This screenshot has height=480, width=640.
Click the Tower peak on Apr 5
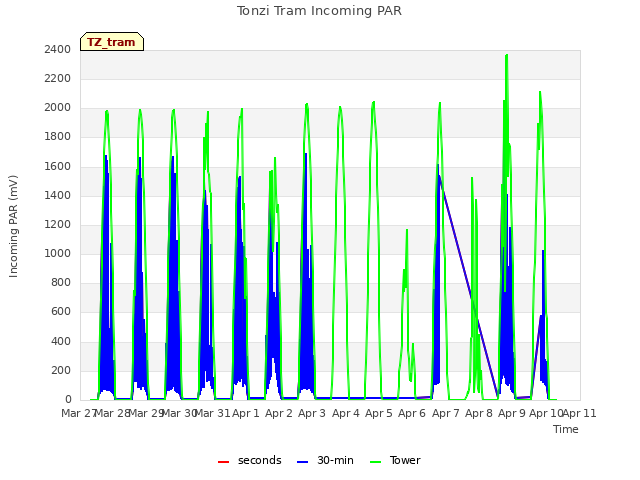373,102
